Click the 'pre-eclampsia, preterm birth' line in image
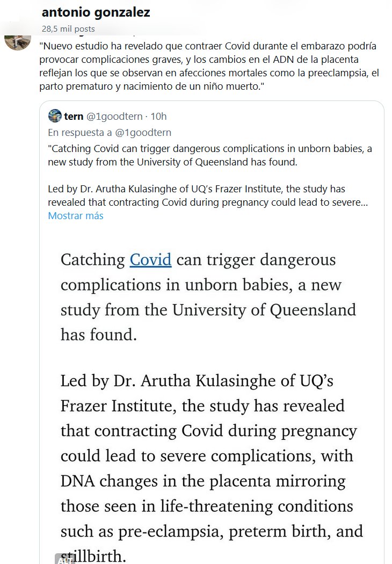The image size is (392, 564). click(x=212, y=531)
